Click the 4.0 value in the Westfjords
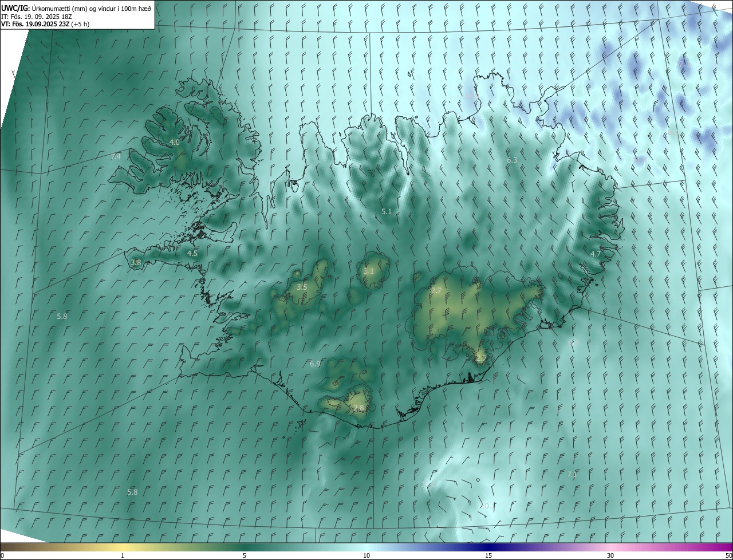Image resolution: width=733 pixels, height=560 pixels. [175, 142]
